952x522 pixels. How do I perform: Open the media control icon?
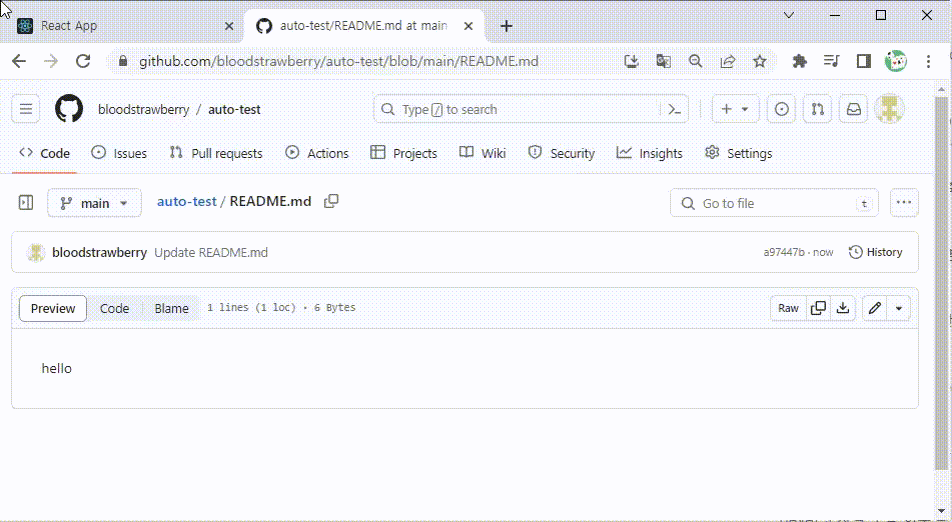tap(832, 61)
